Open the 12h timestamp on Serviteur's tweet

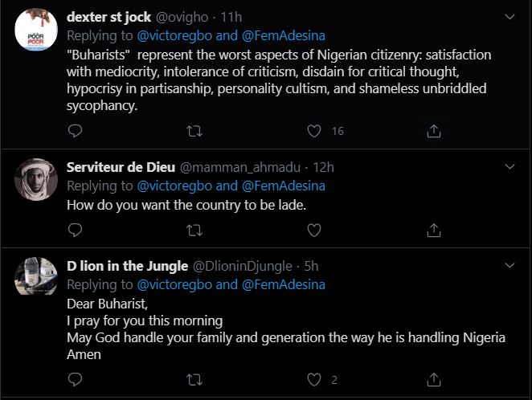coord(324,167)
